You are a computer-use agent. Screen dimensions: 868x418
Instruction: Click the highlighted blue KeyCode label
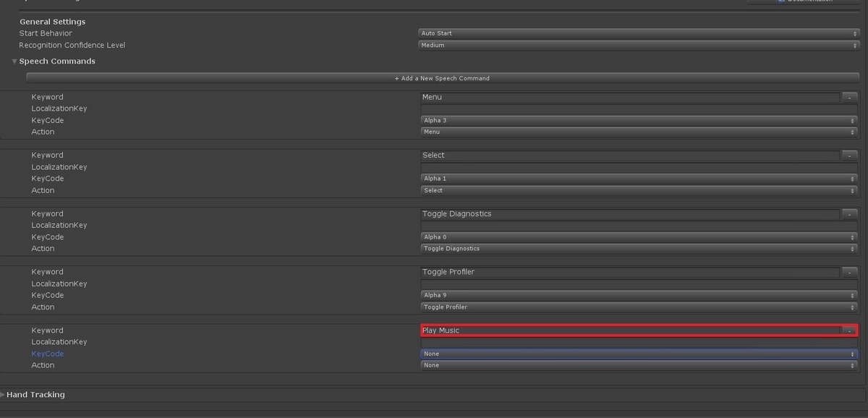(47, 354)
